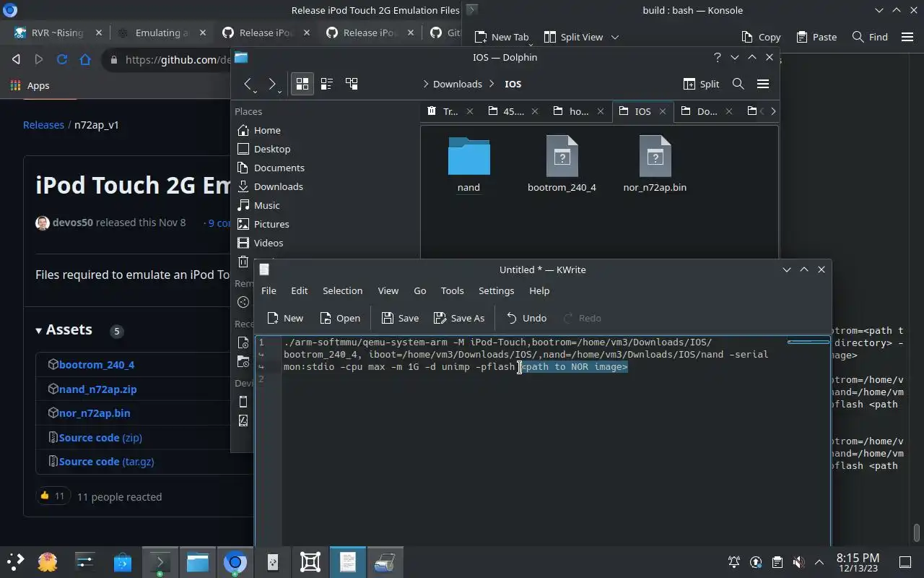Image resolution: width=924 pixels, height=578 pixels.
Task: Switch Dolphin to Icons view mode
Action: (x=302, y=84)
